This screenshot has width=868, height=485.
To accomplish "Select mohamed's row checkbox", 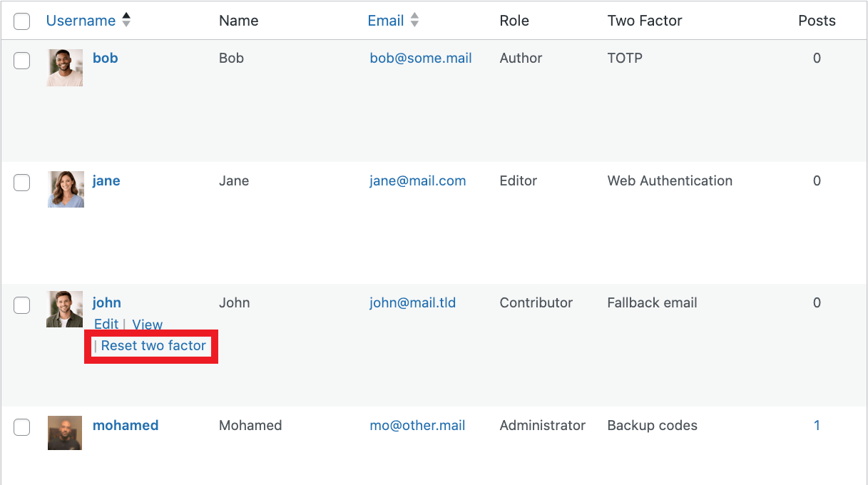I will click(21, 427).
